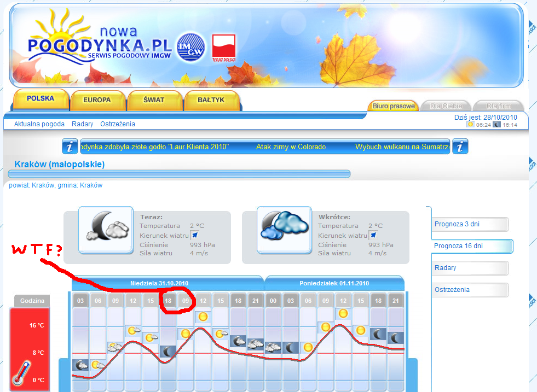
Task: Click the "Godzina" label by the chart
Action: (32, 301)
